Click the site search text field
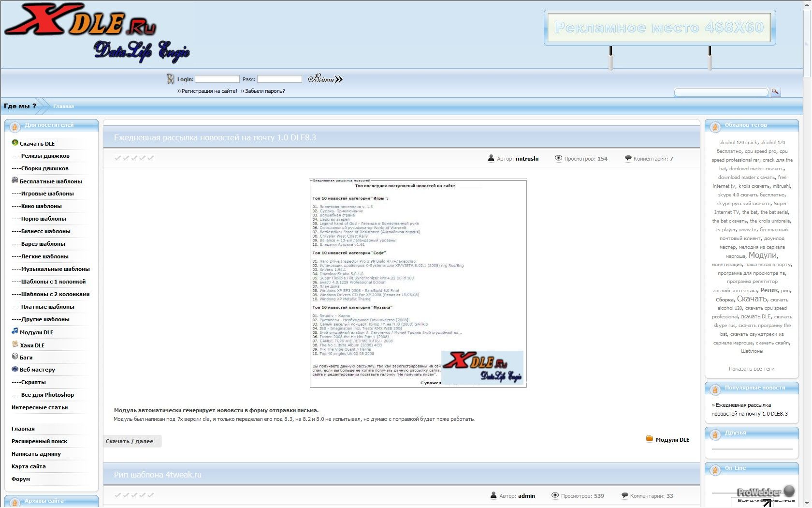812x508 pixels. click(x=721, y=92)
